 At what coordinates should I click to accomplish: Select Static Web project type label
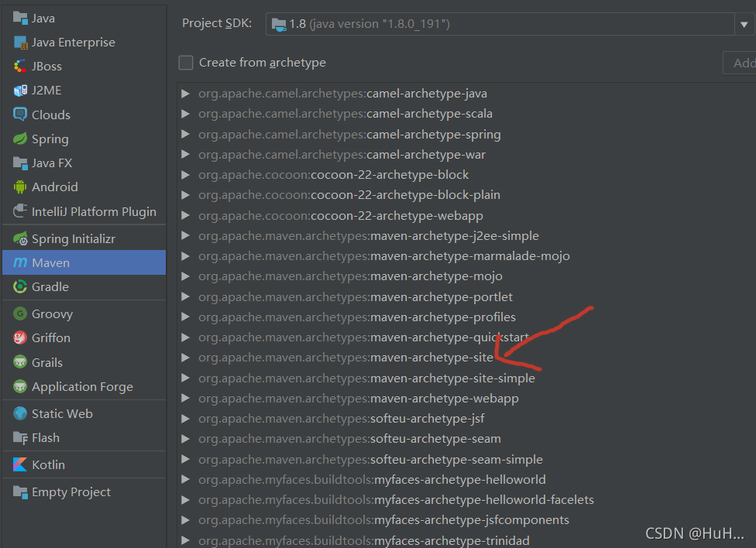tap(62, 413)
